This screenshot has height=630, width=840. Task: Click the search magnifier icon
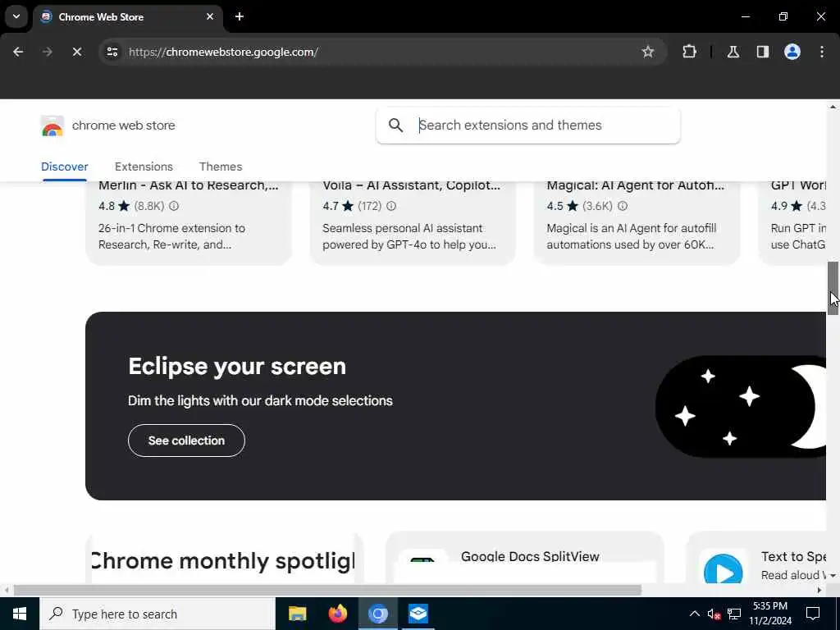[x=396, y=126]
